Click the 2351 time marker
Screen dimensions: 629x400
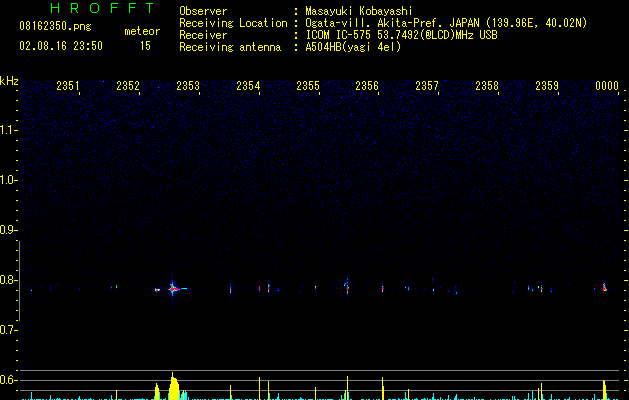[x=68, y=86]
